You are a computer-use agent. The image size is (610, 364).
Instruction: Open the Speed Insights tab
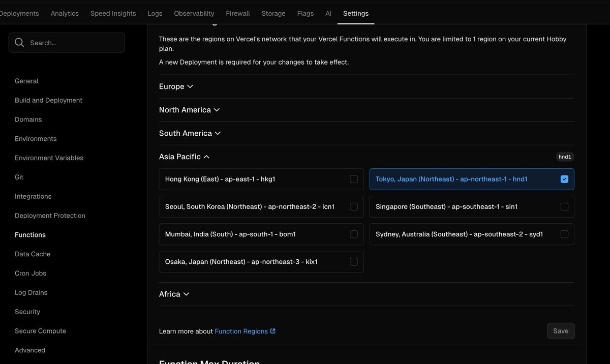[113, 13]
